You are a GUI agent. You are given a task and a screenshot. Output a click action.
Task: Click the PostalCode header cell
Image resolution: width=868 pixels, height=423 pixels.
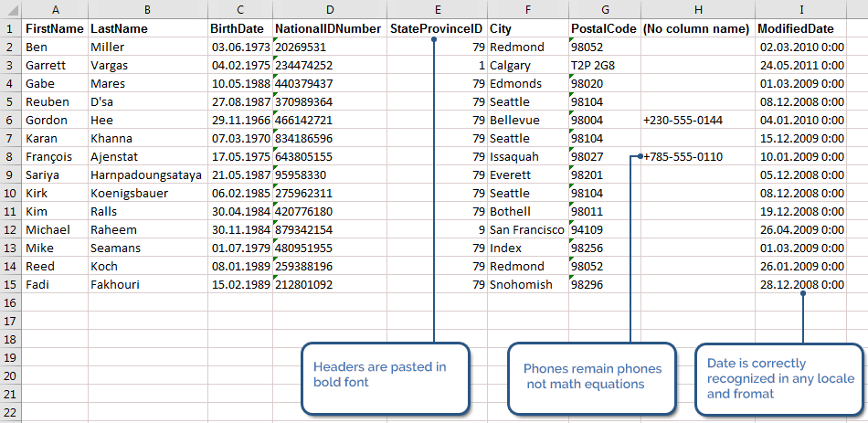point(605,29)
